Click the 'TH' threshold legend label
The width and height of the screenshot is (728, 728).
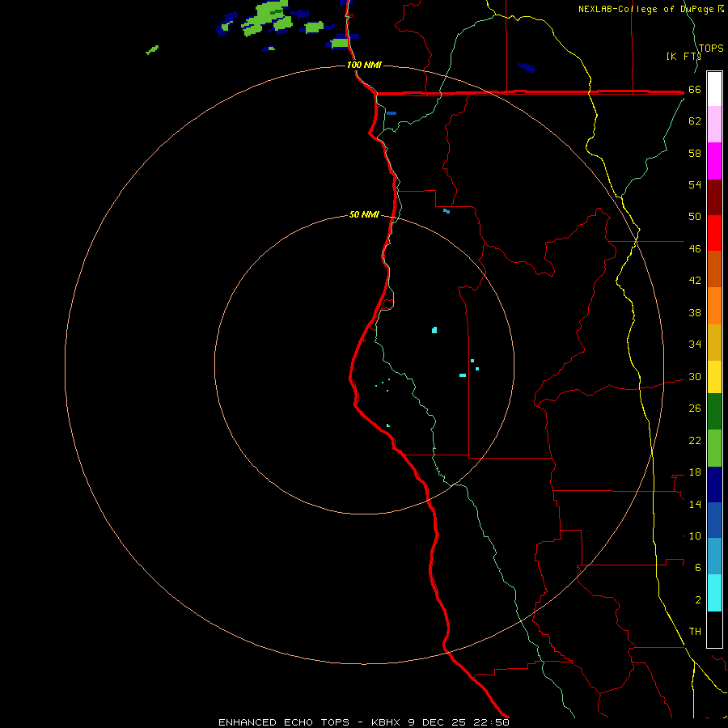(695, 631)
